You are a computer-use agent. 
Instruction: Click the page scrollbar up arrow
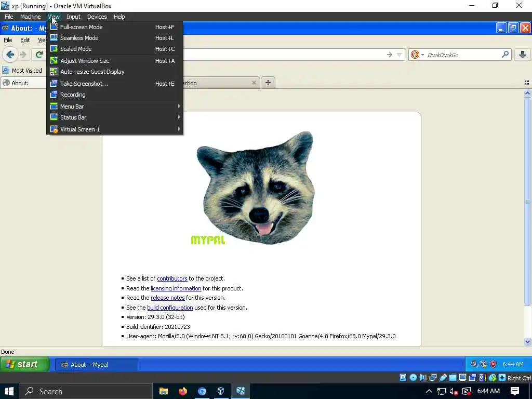[527, 93]
